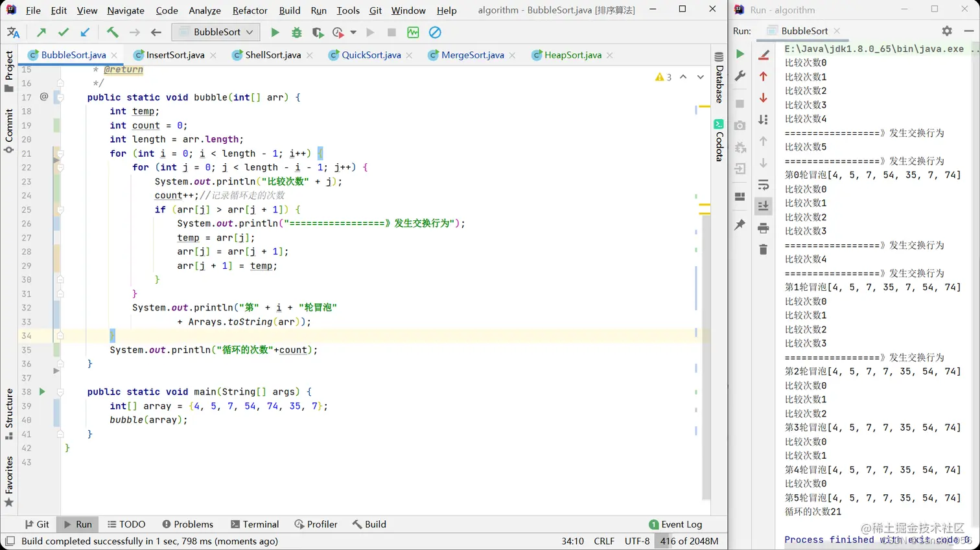Navigate back using the left arrow icon
This screenshot has height=550, width=980.
[156, 32]
